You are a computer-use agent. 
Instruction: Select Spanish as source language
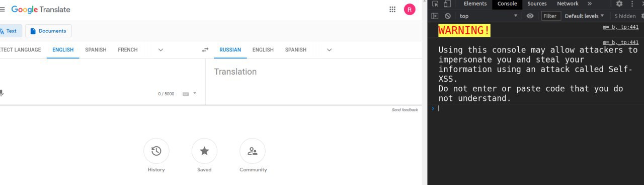(x=96, y=50)
